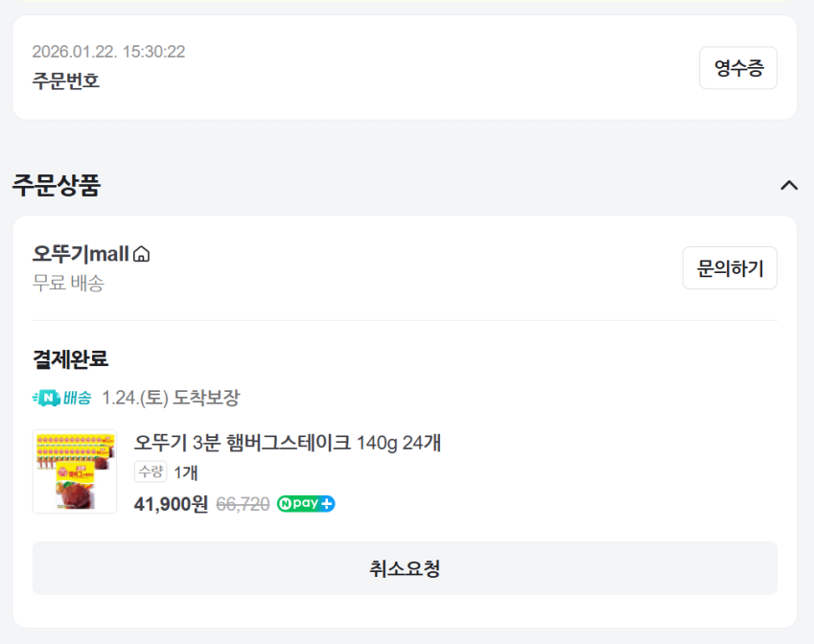
Task: Open 오뚜기 3분 햄버그스테이크 product title
Action: 287,443
